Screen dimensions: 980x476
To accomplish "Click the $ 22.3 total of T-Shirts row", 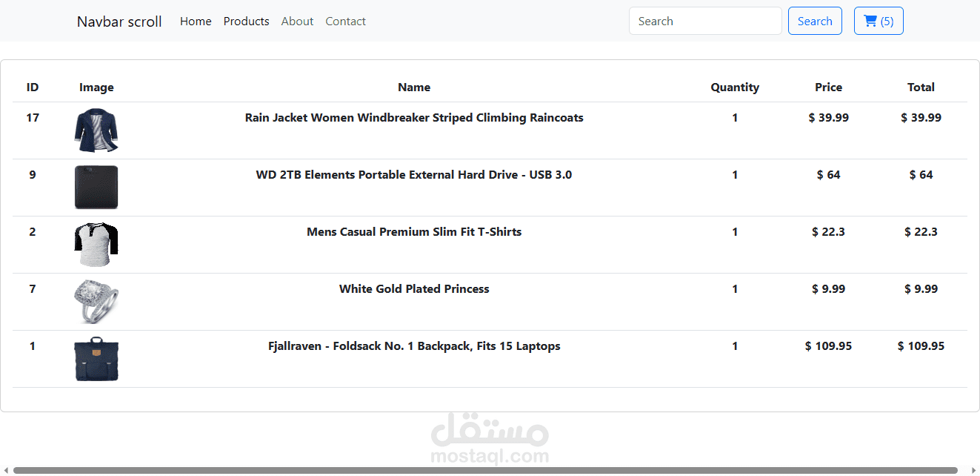I will click(x=921, y=232).
